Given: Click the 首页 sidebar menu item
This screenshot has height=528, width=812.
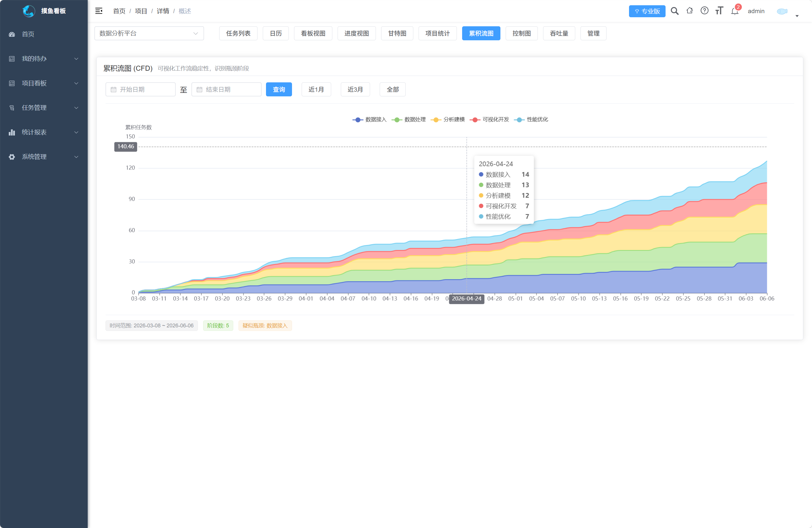Looking at the screenshot, I should (x=44, y=34).
